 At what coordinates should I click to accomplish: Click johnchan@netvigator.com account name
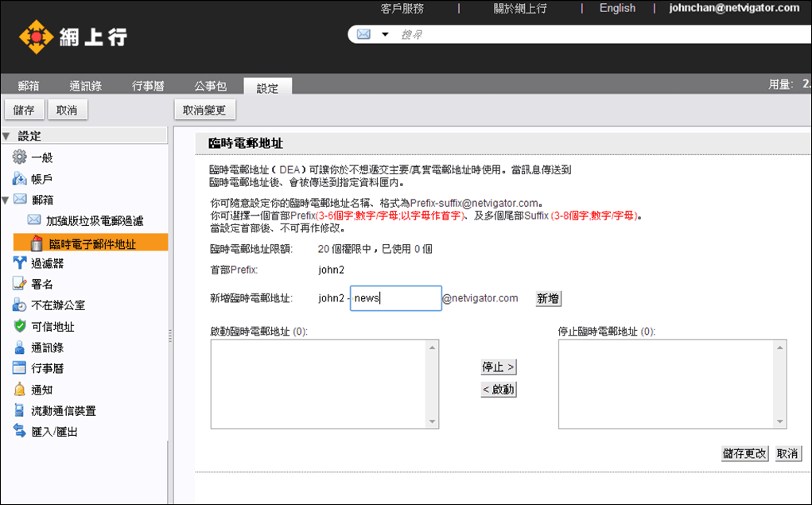pos(734,8)
